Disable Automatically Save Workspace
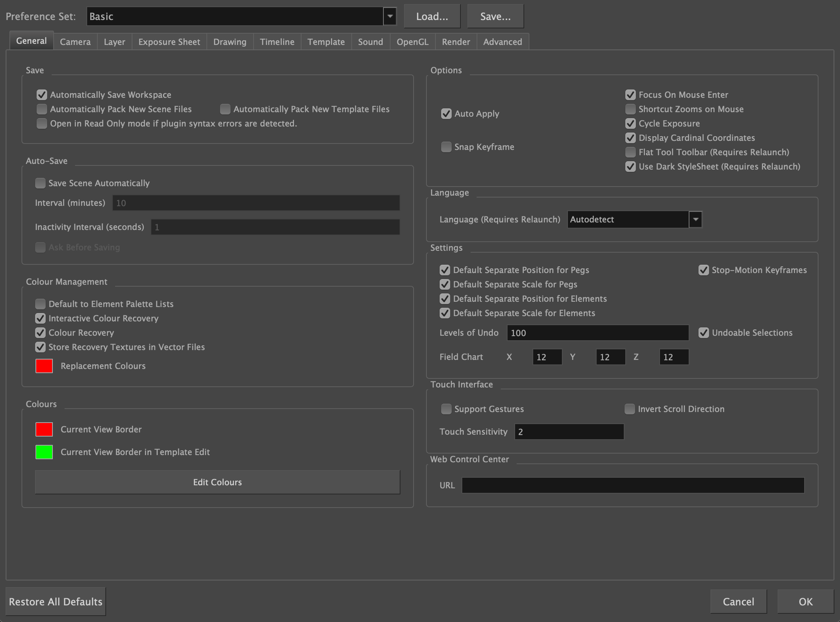This screenshot has height=622, width=840. 42,95
